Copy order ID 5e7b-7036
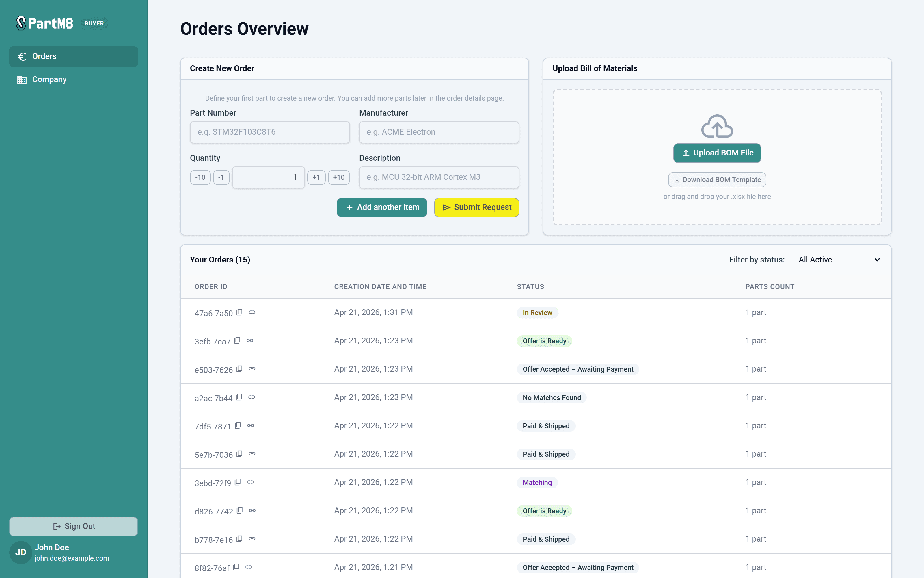The width and height of the screenshot is (924, 578). tap(239, 454)
